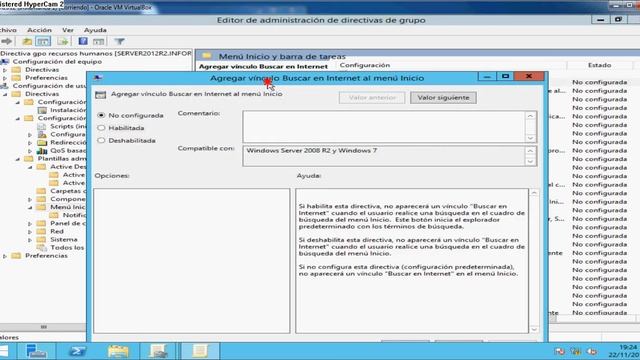Toggle the Show/Hide action pane icon

[x=99, y=41]
